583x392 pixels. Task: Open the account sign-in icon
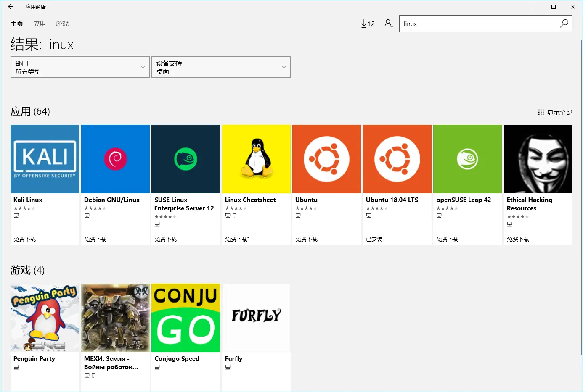pos(389,24)
